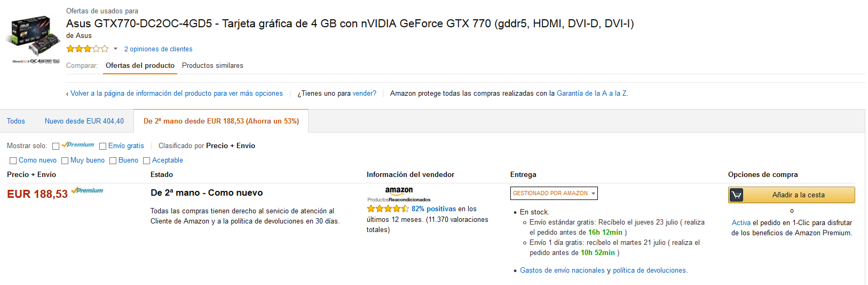This screenshot has width=868, height=285.
Task: Click the Garantía de la A a la Z link
Action: click(591, 93)
